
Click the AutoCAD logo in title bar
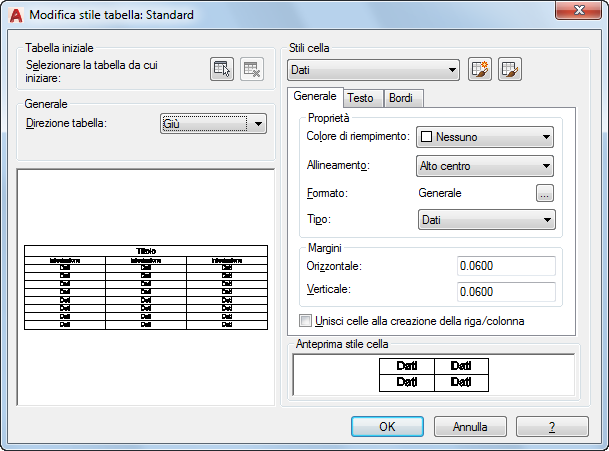coord(16,15)
